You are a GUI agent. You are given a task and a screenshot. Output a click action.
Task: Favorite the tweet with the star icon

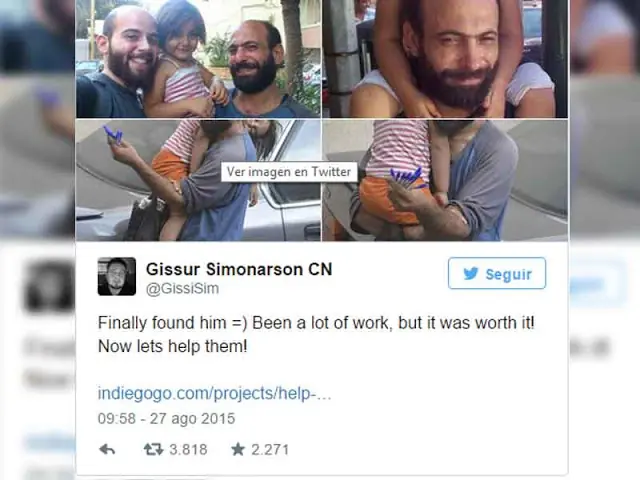[238, 449]
